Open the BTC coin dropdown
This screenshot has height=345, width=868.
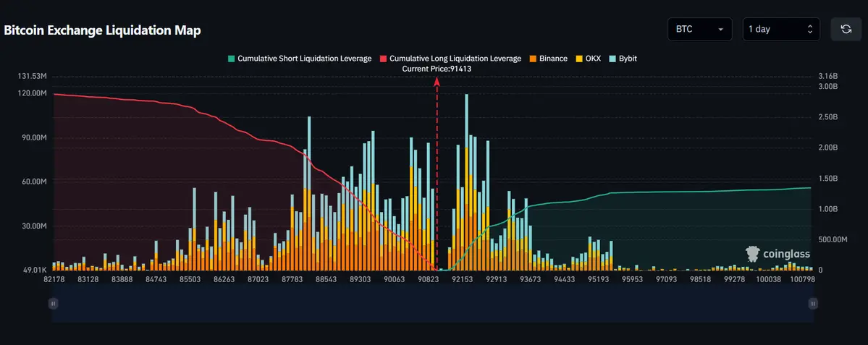pos(700,30)
